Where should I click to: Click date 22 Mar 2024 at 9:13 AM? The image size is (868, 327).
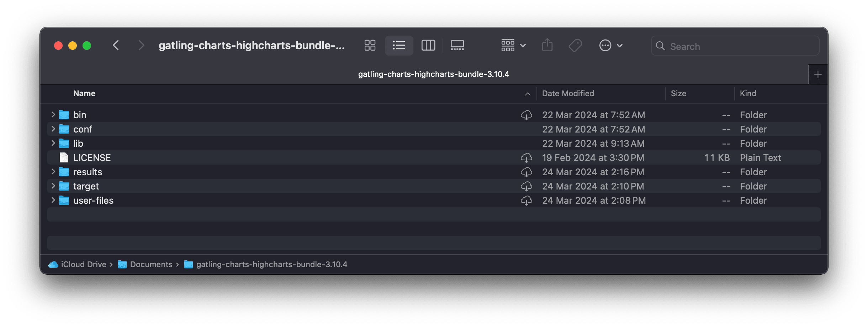point(593,143)
